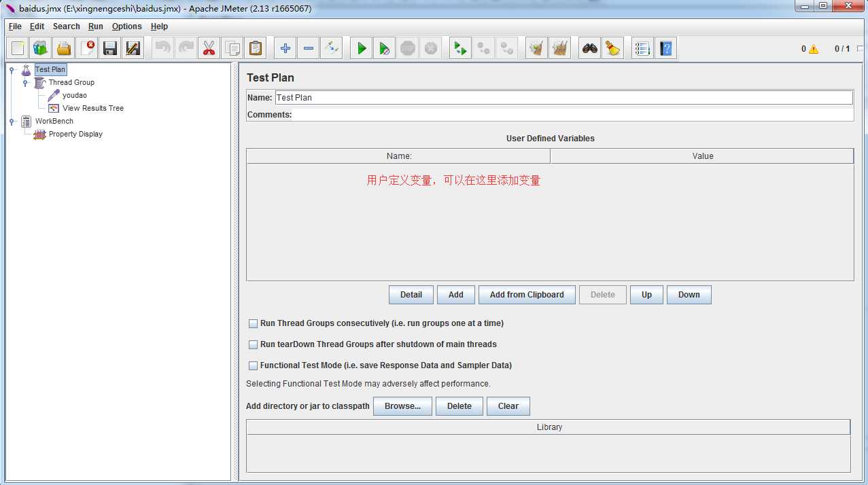
Task: Click the gray Stop test icon
Action: coord(408,48)
